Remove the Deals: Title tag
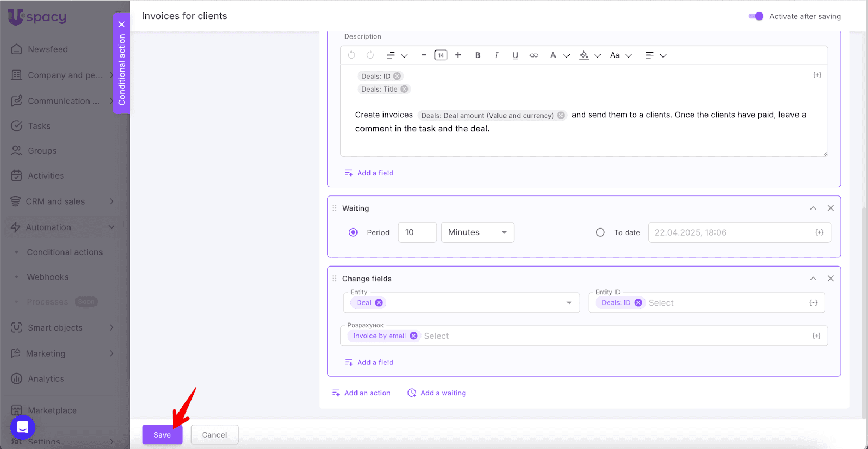This screenshot has height=449, width=868. (x=404, y=90)
